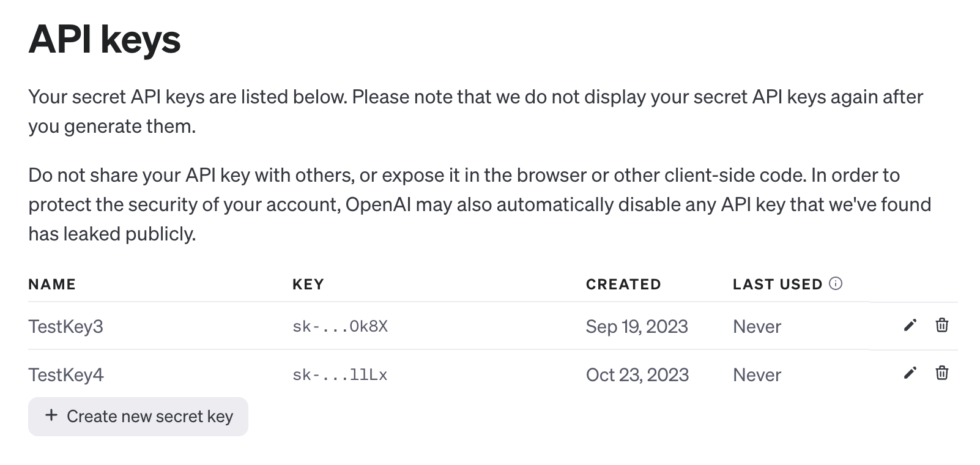Viewport: 980px width, 465px height.
Task: Click the info icon beside Last Used
Action: click(x=836, y=283)
